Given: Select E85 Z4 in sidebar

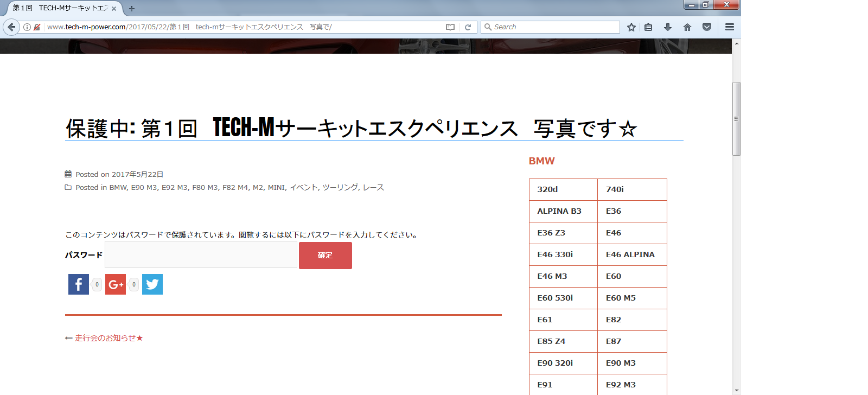Looking at the screenshot, I should click(551, 341).
